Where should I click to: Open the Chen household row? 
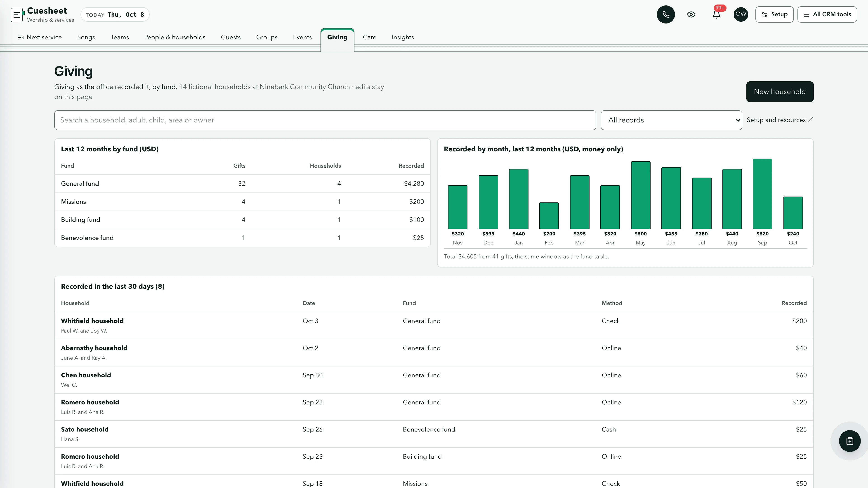pos(434,380)
